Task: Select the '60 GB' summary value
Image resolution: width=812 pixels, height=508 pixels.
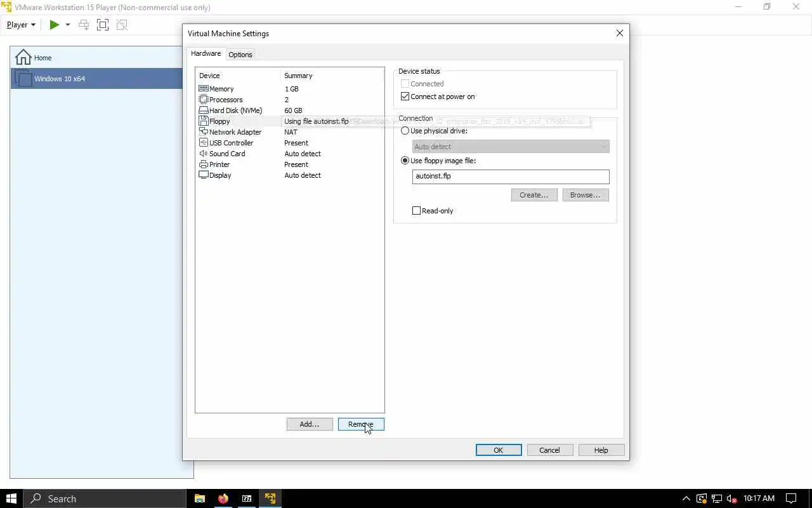Action: click(x=293, y=110)
